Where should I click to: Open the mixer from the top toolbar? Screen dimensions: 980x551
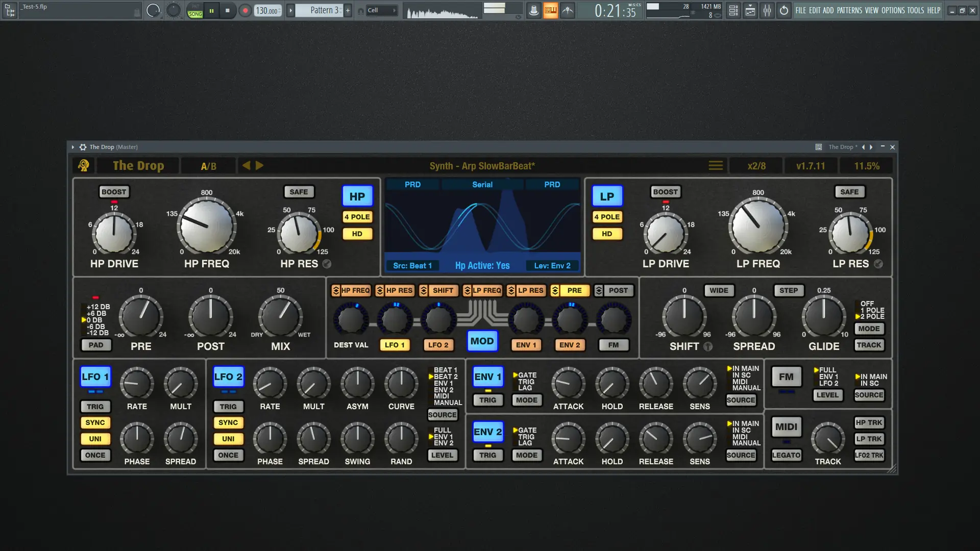(x=767, y=10)
